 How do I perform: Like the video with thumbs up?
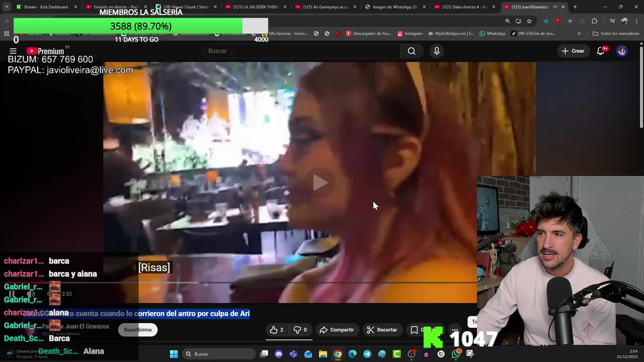[x=277, y=330]
